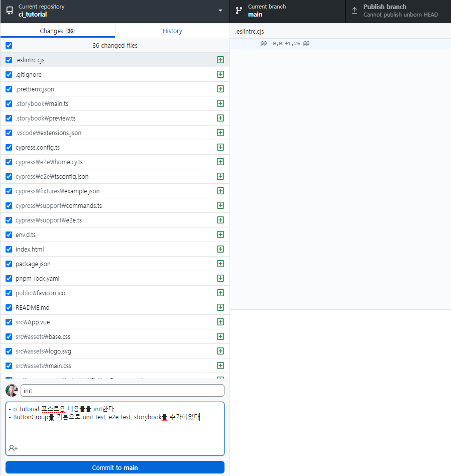
Task: Click the added status icon for index.html
Action: point(220,249)
